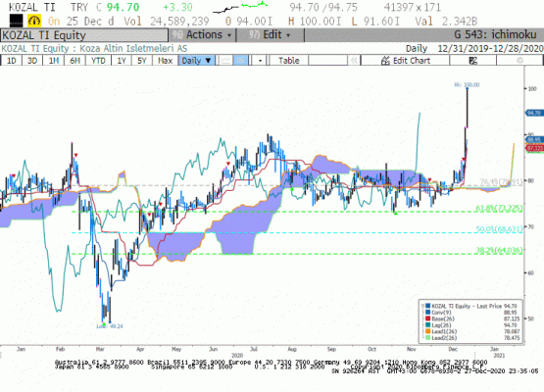Open the annotation pencil toolbar icon
This screenshot has height=392, width=544.
tap(473, 61)
